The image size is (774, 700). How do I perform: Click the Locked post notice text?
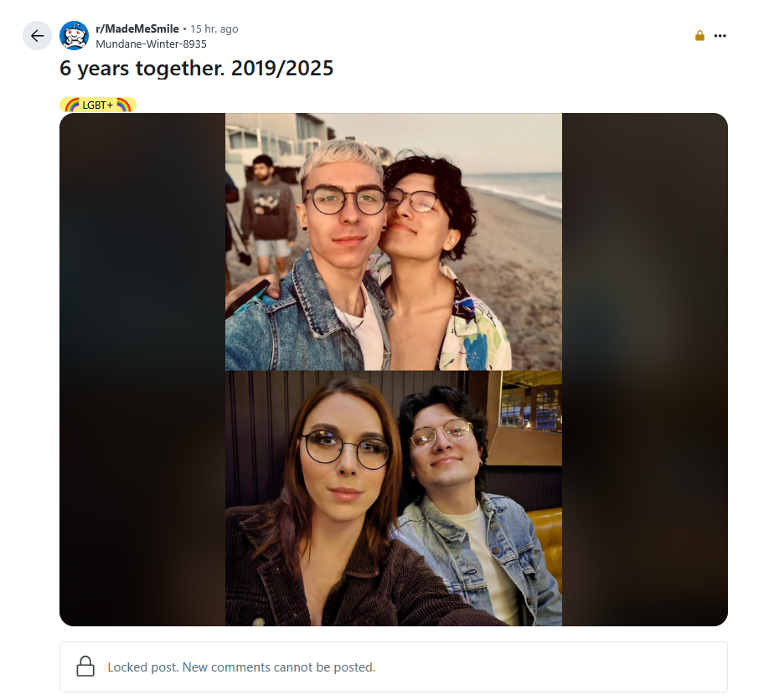point(241,667)
